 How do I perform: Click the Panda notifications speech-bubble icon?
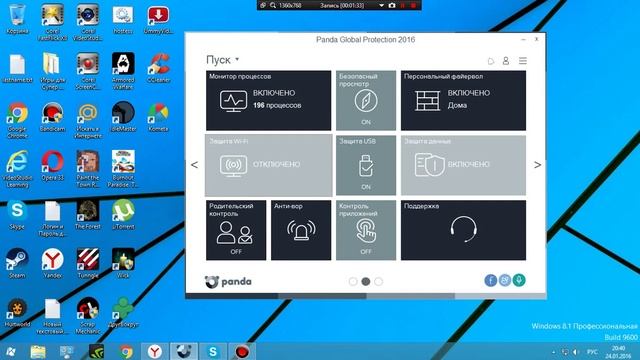pos(491,61)
